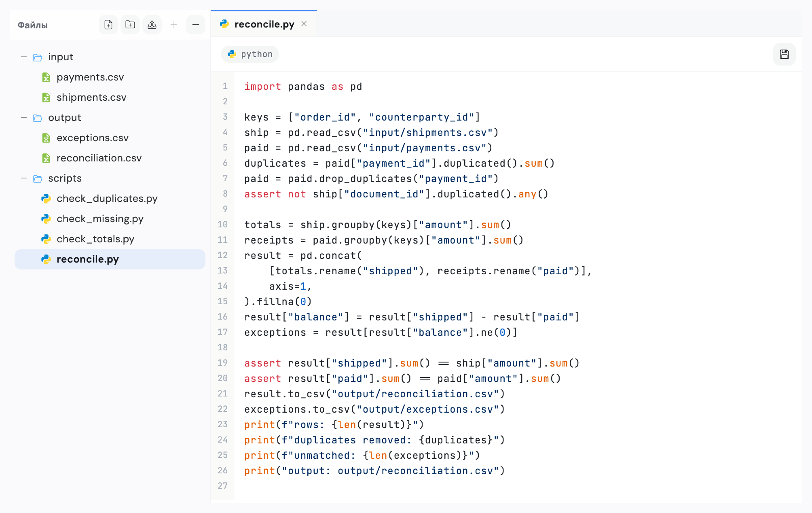Screen dimensions: 812x513
Task: Click the new folder icon
Action: pos(130,25)
